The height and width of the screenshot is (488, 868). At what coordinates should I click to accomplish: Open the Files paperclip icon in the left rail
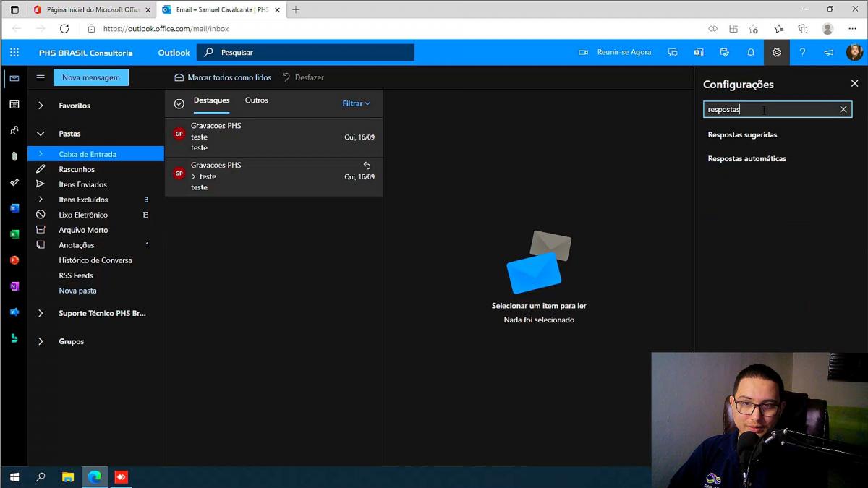[x=14, y=156]
